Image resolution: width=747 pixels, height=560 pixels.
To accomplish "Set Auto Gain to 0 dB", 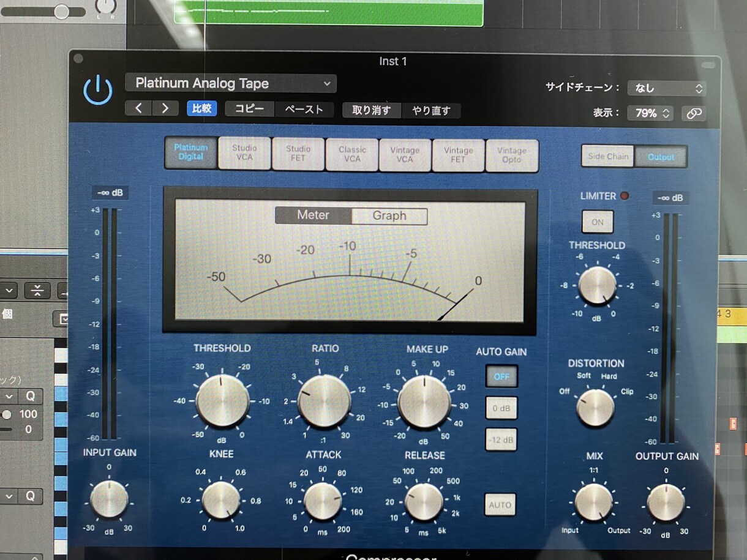I will pos(501,408).
